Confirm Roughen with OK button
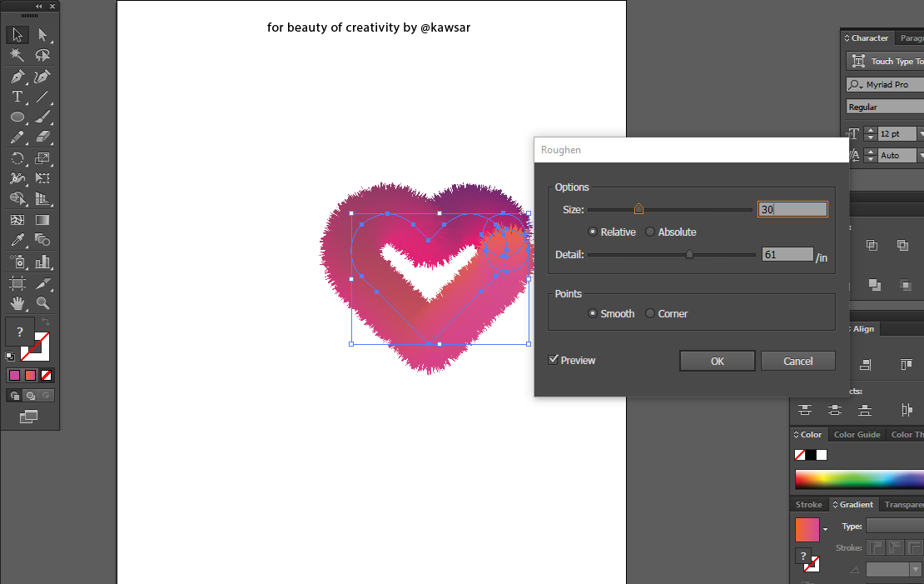The width and height of the screenshot is (924, 584). (718, 361)
